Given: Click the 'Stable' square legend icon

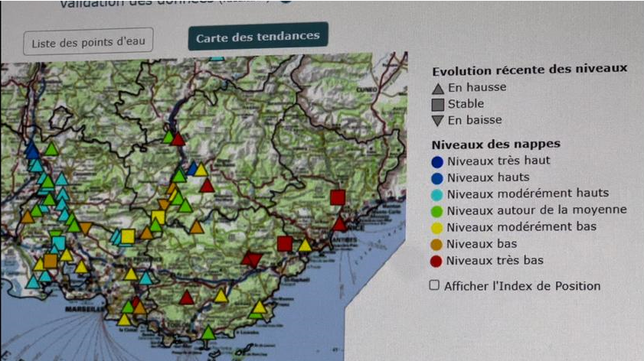Looking at the screenshot, I should (438, 104).
